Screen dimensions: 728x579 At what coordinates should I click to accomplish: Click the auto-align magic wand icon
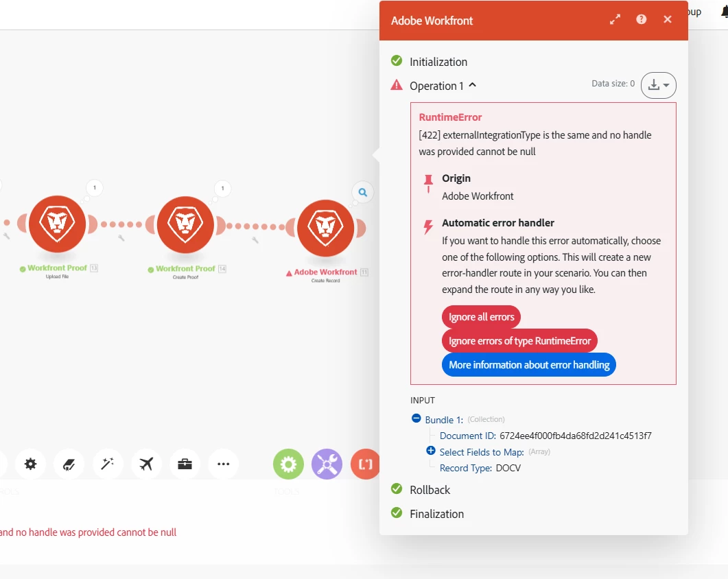click(x=108, y=464)
